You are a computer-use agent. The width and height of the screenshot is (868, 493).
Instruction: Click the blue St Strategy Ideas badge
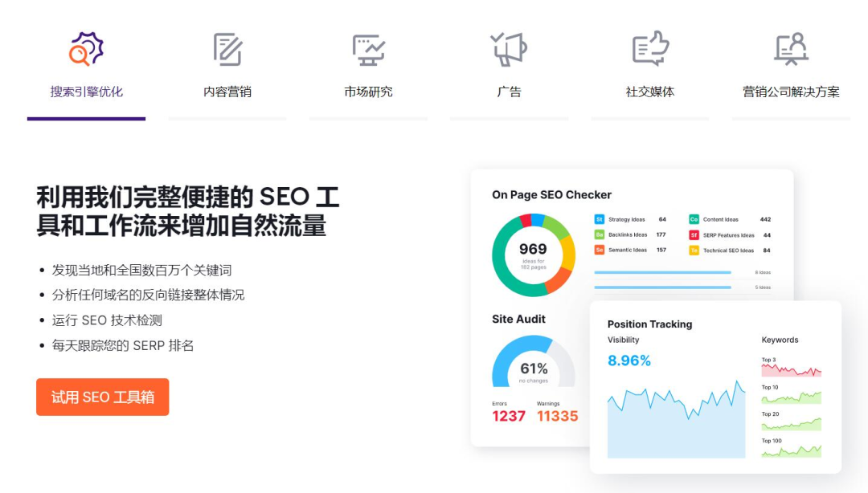tap(600, 219)
